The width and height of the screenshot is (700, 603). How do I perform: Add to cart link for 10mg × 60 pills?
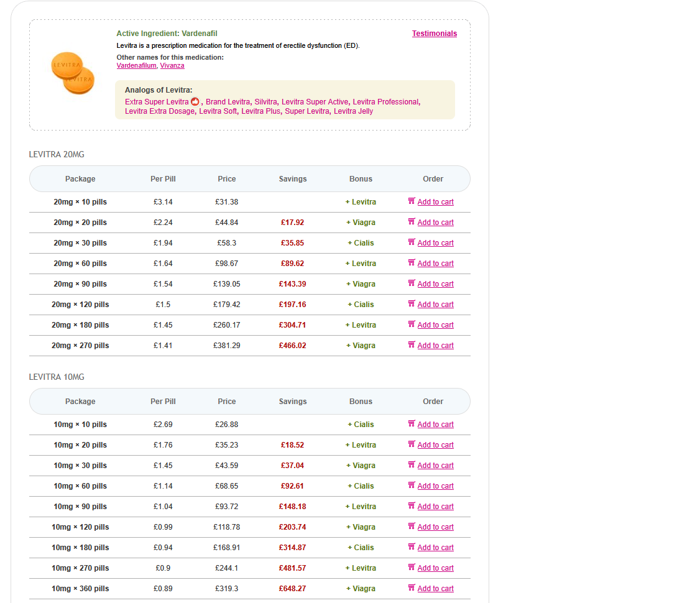tap(435, 486)
